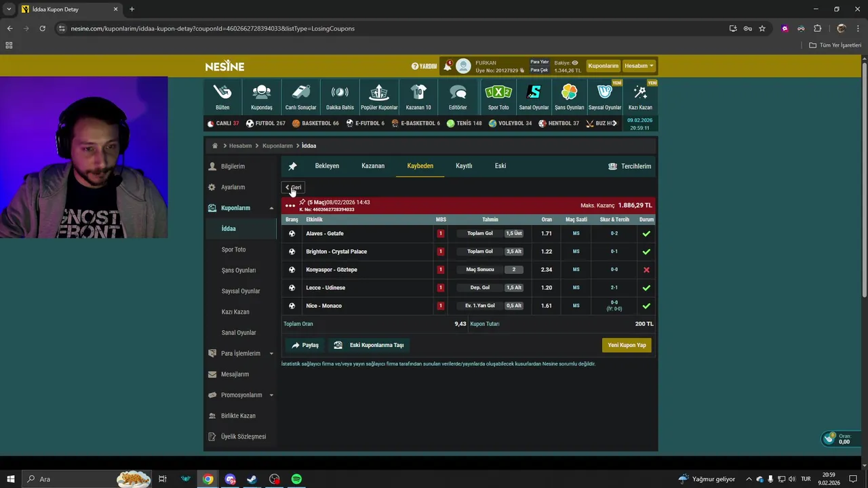Open the Bülten icon in top navigation
The width and height of the screenshot is (868, 488).
coord(222,92)
